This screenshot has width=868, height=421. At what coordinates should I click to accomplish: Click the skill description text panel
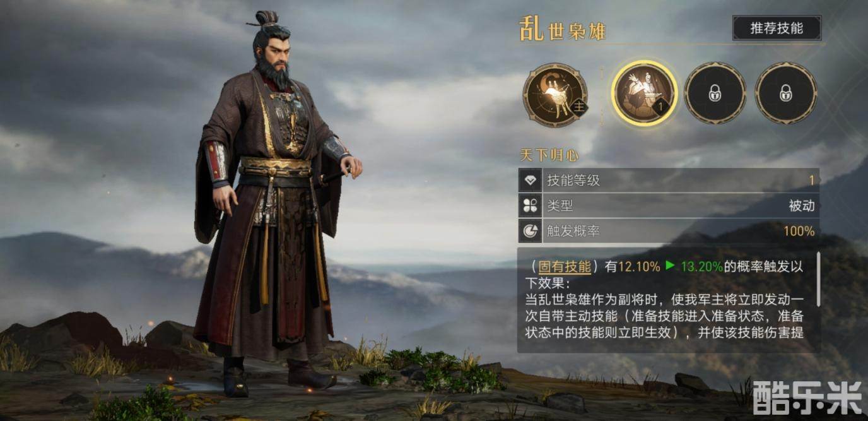669,300
